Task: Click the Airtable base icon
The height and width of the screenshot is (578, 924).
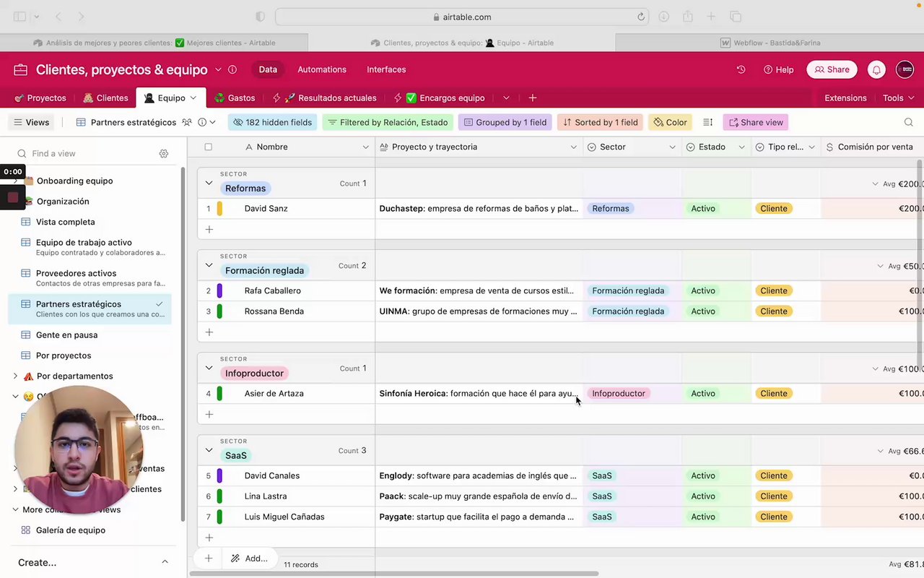Action: pos(20,69)
